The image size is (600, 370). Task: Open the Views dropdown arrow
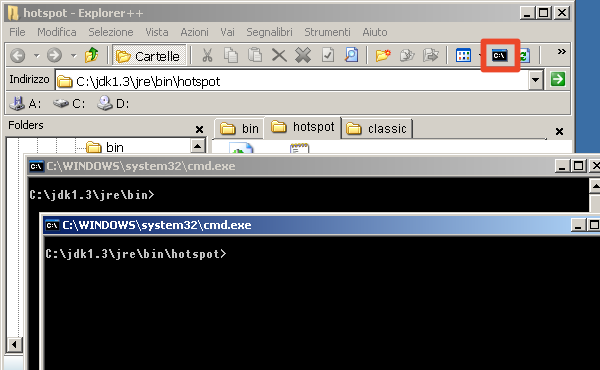[479, 56]
